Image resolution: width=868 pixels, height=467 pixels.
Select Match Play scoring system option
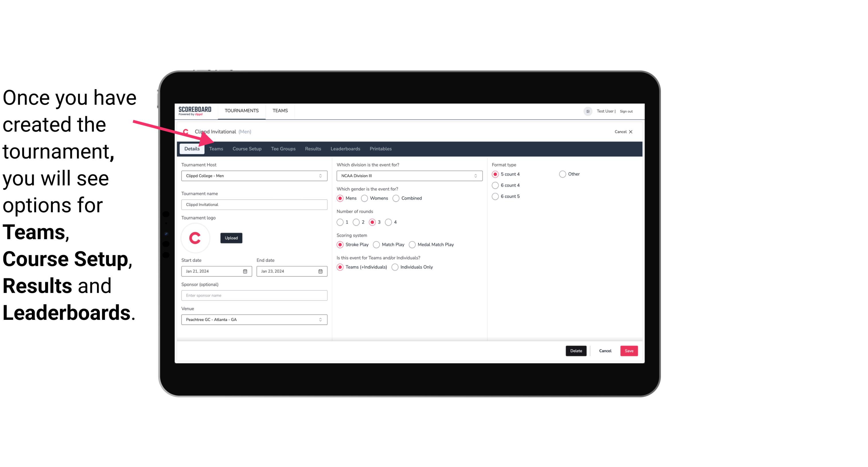(376, 244)
